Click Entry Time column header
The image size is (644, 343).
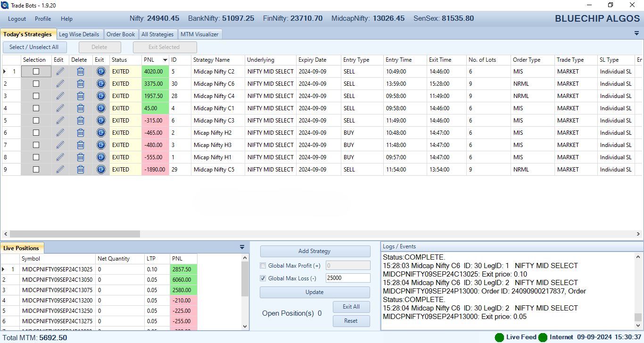click(x=405, y=60)
